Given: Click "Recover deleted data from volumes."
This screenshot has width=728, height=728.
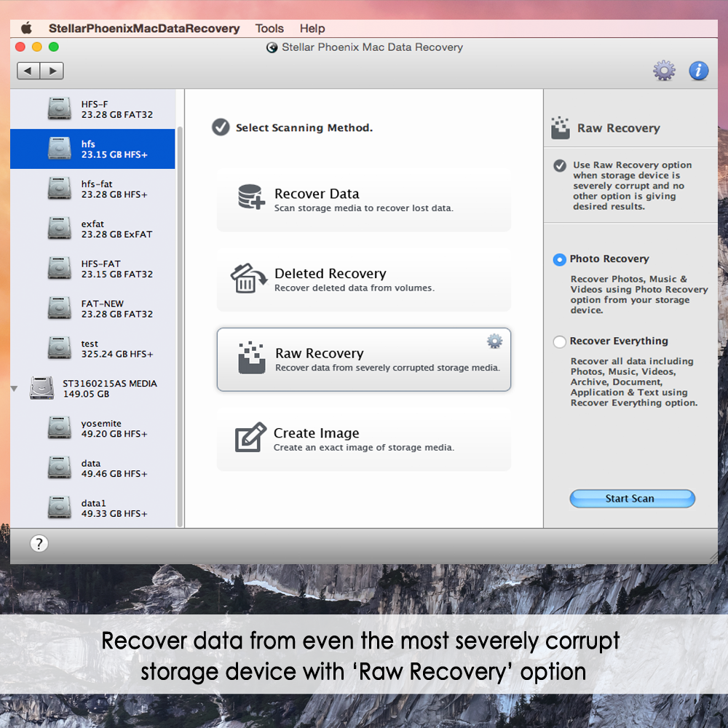Looking at the screenshot, I should pyautogui.click(x=355, y=288).
